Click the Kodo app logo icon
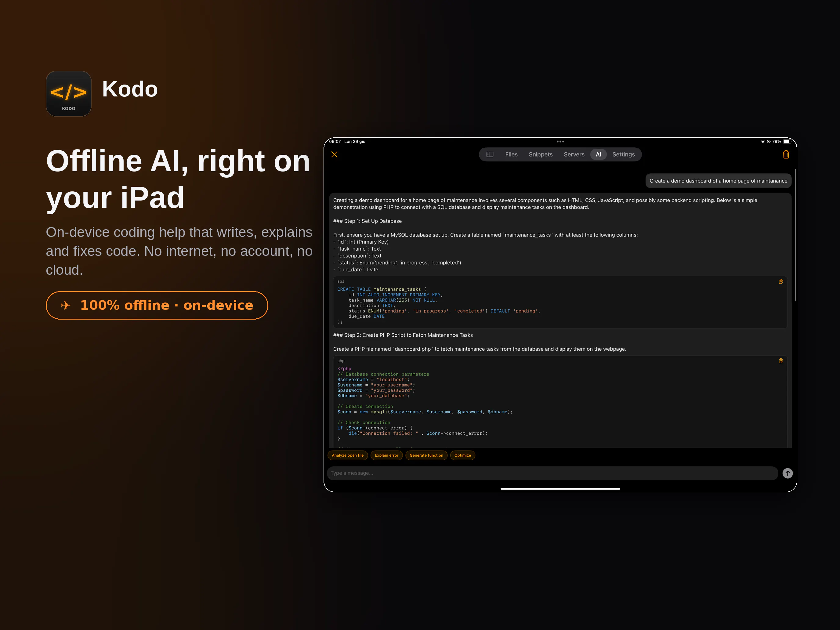This screenshot has height=630, width=840. coord(69,94)
